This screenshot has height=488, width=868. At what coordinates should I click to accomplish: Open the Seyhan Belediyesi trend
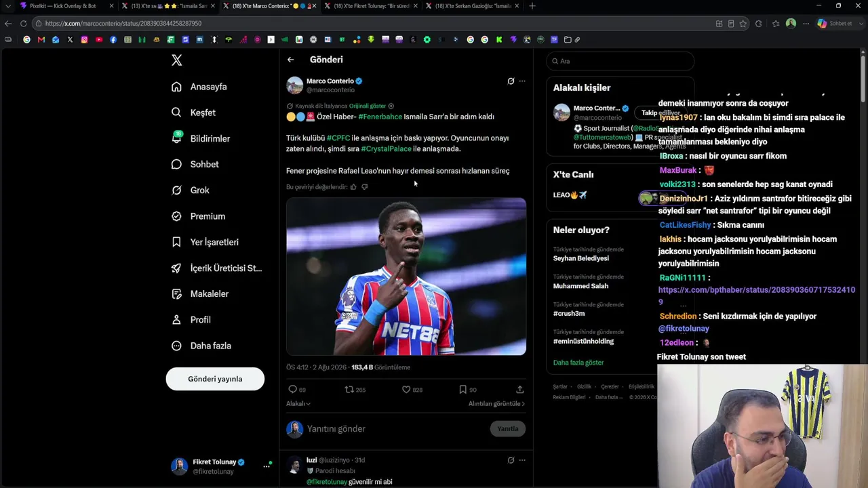click(581, 258)
